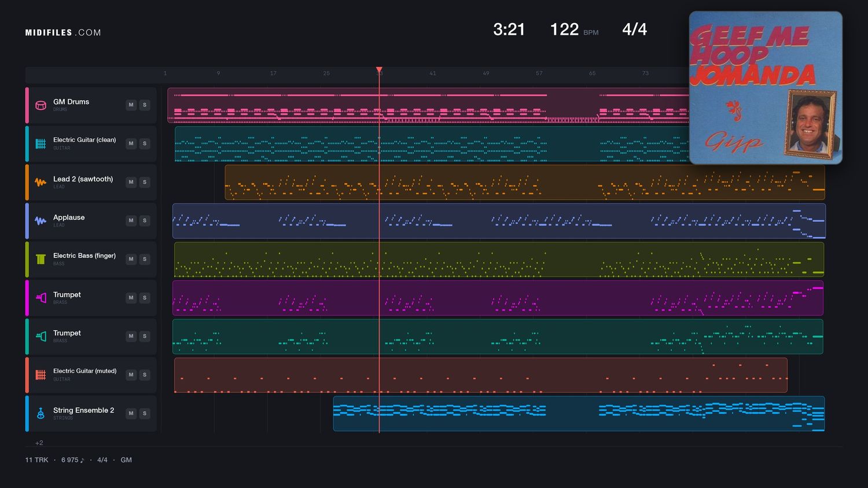Solo the Applause track
The image size is (868, 488).
click(x=145, y=221)
